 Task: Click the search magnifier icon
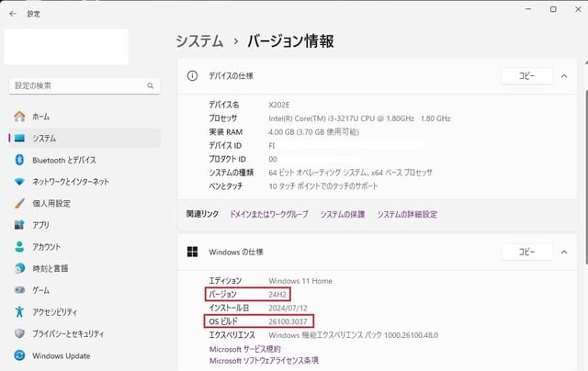[x=151, y=85]
